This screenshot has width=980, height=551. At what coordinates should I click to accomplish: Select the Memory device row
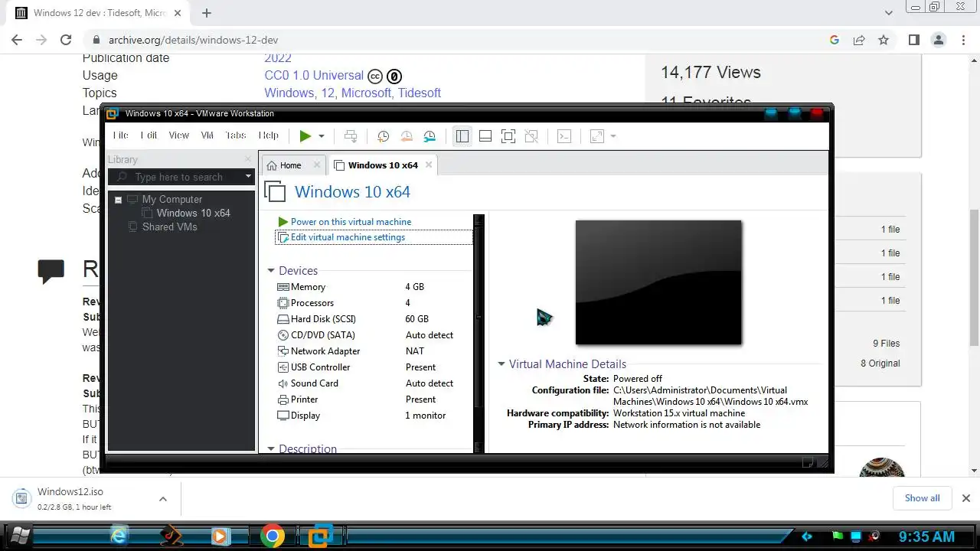point(374,287)
